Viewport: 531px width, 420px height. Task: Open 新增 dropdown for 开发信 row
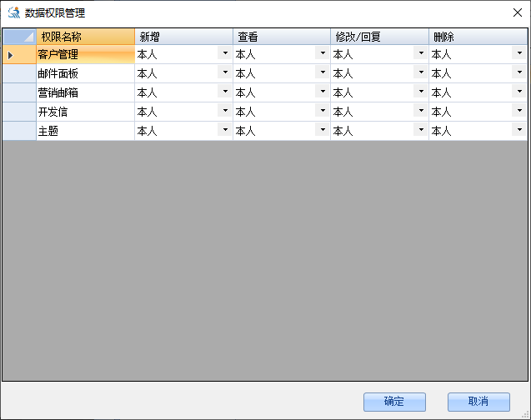(225, 111)
